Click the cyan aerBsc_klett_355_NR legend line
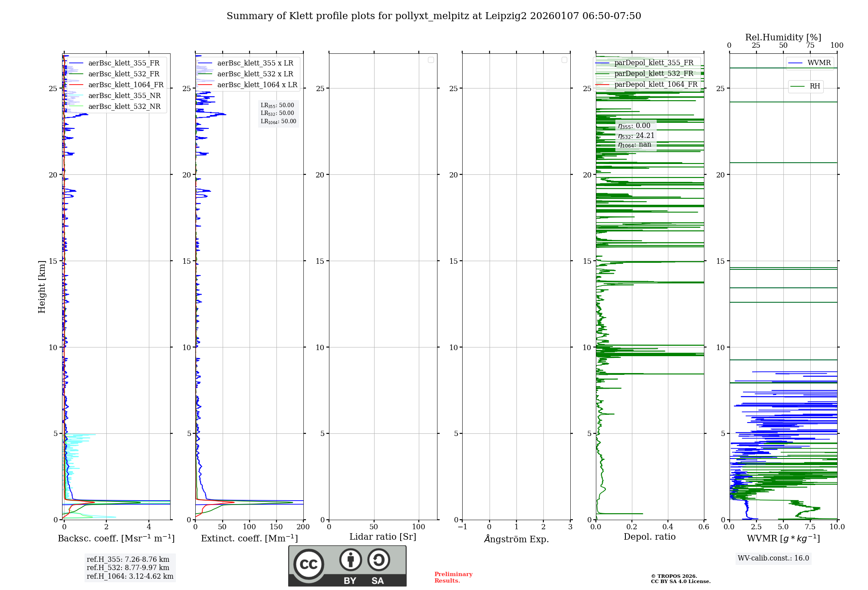Image resolution: width=868 pixels, height=590 pixels. coord(76,96)
